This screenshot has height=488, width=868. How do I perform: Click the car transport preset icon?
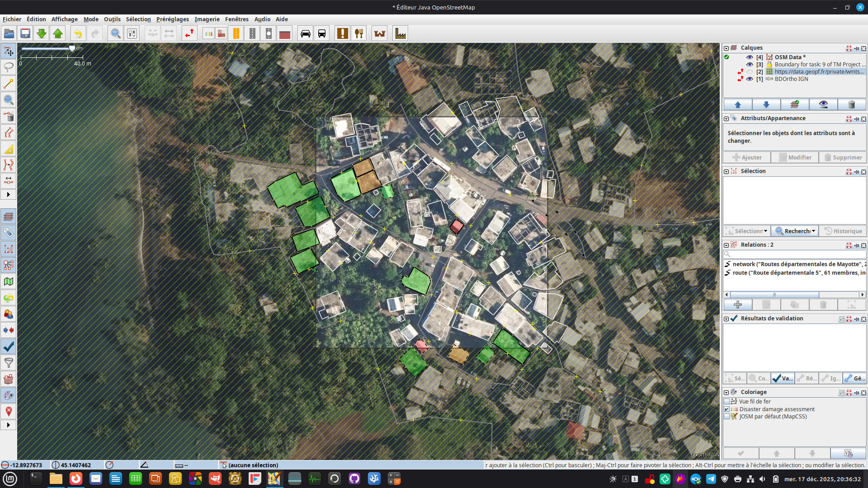pos(306,33)
